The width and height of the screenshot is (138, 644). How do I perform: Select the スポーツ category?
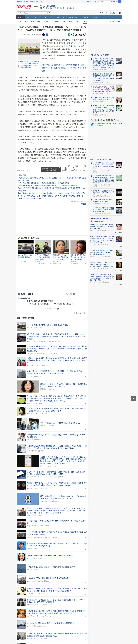(x=56, y=21)
